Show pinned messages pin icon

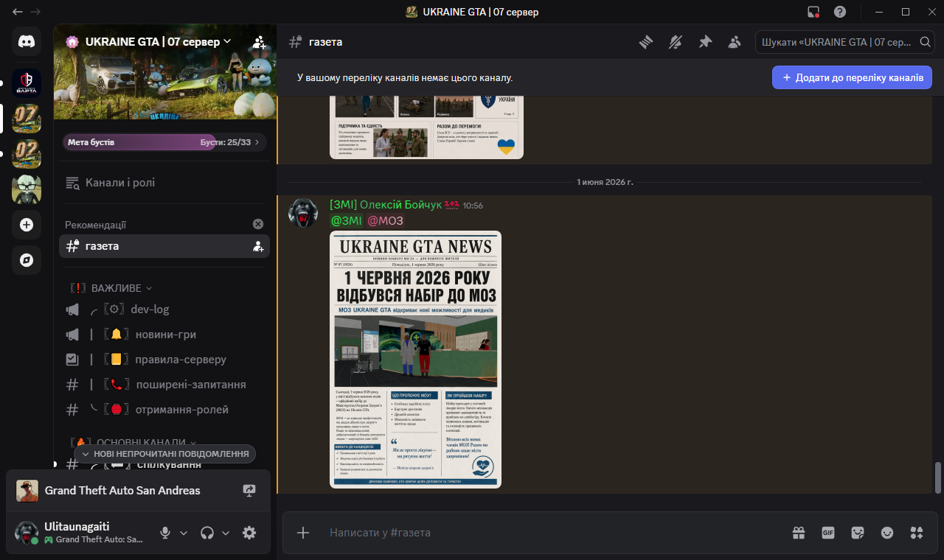click(705, 42)
